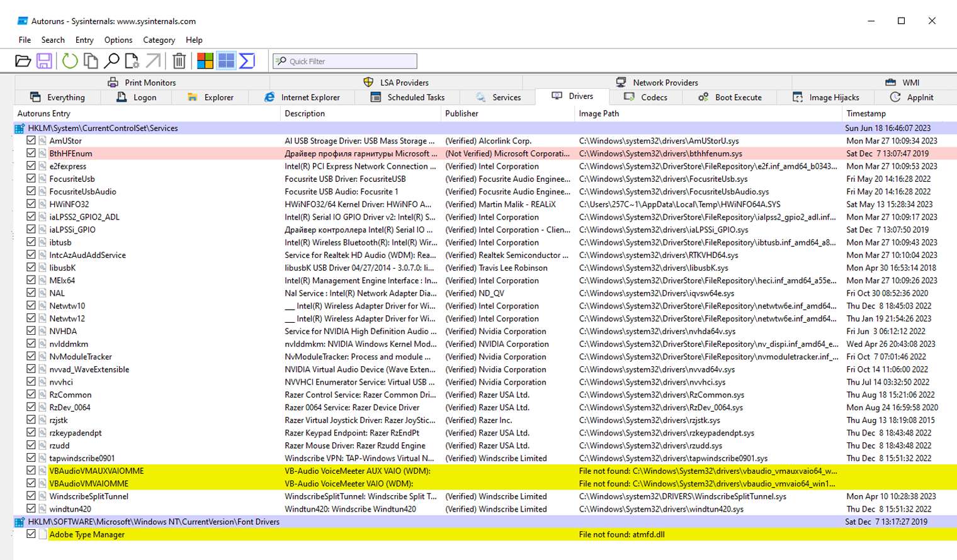
Task: Click the '(Verified) Martin Malik - REALiX' publisher cell
Action: coord(501,204)
